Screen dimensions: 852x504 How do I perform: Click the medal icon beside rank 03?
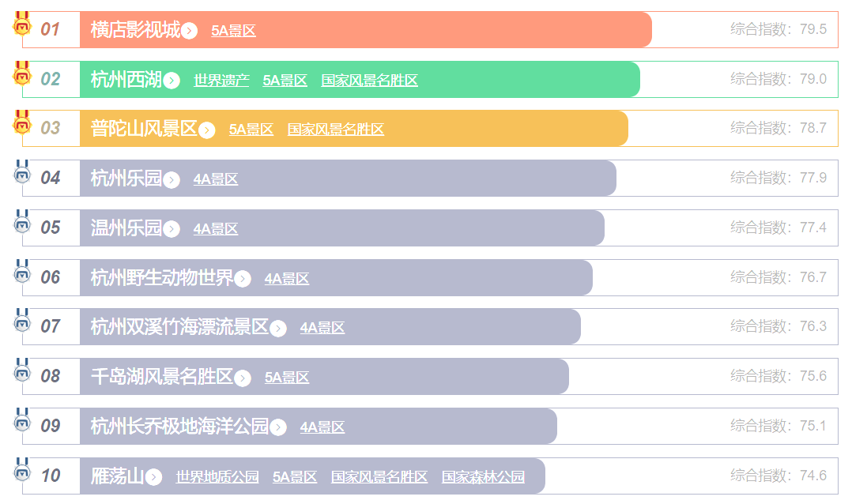pyautogui.click(x=22, y=123)
